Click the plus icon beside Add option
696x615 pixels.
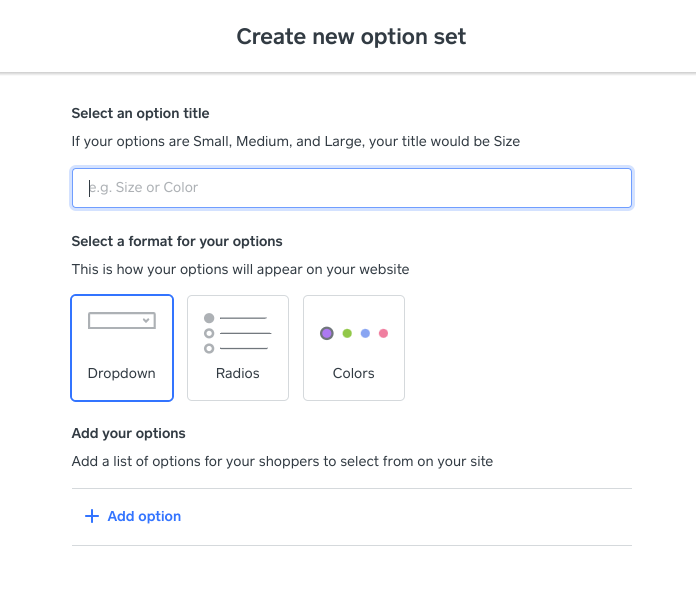[x=92, y=516]
